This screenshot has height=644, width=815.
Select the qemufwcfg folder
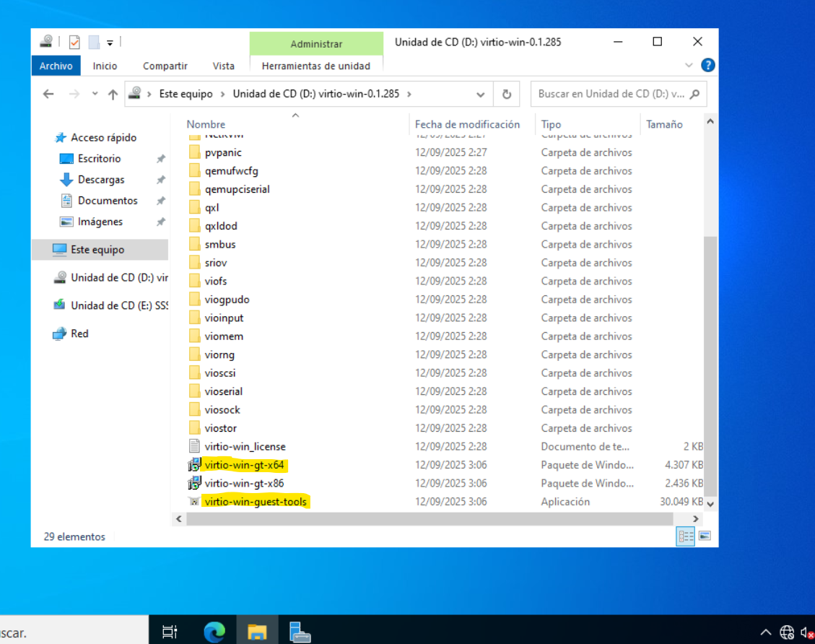[231, 171]
